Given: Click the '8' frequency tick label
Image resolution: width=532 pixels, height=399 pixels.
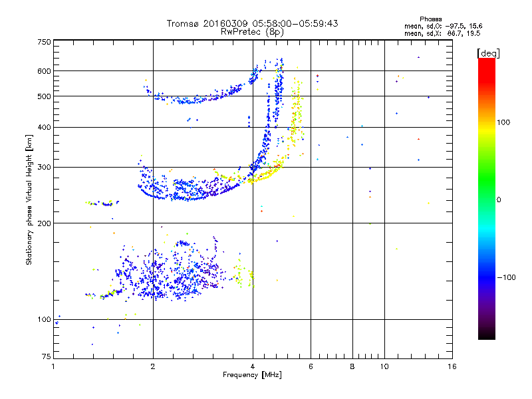Looking at the screenshot, I should coord(352,366).
